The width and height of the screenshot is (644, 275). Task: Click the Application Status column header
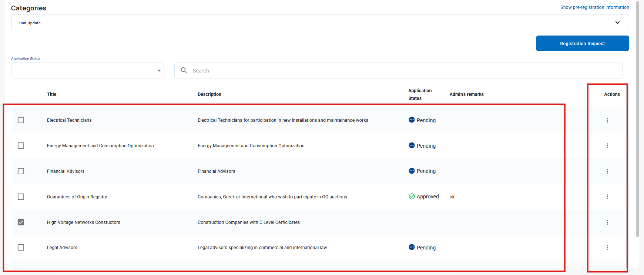pos(420,94)
